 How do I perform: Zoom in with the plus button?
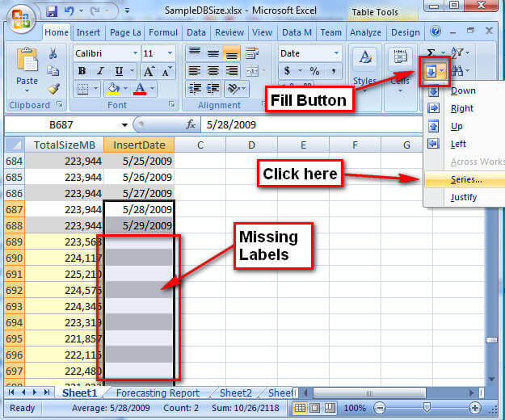click(x=475, y=408)
